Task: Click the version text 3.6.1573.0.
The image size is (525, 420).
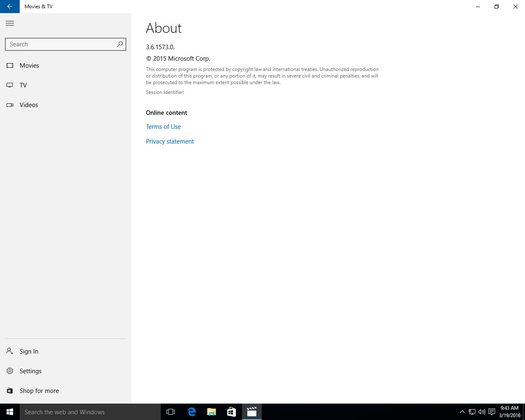Action: click(160, 47)
